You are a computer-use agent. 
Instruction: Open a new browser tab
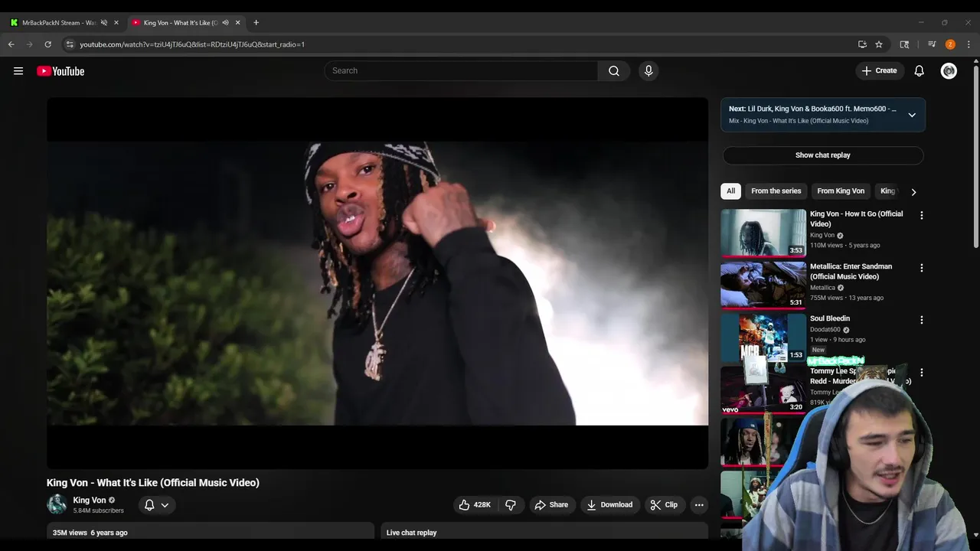click(256, 23)
